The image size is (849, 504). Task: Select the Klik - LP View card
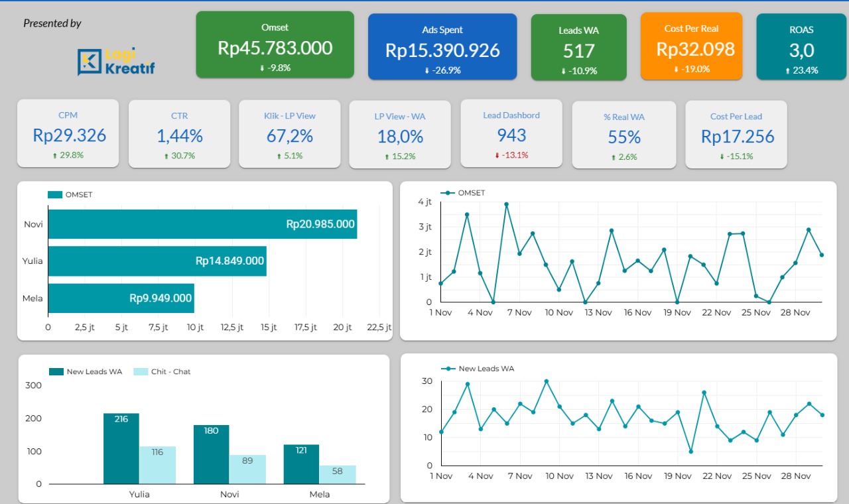pyautogui.click(x=289, y=133)
